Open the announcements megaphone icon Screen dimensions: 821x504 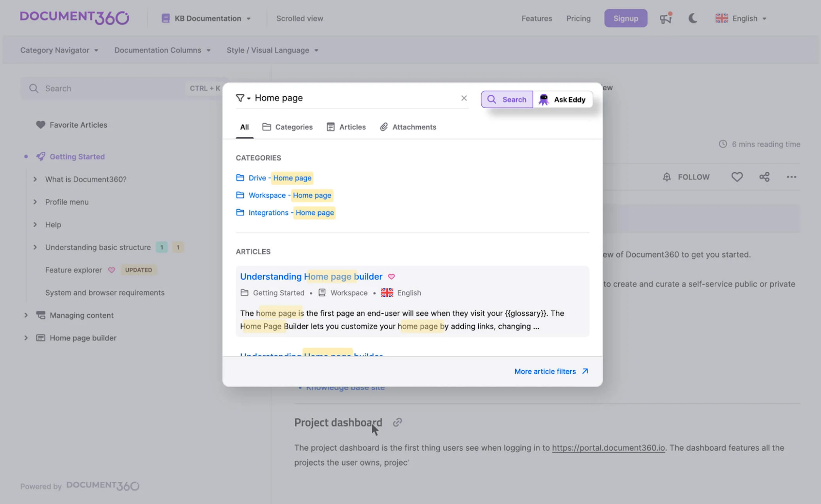[x=666, y=18]
